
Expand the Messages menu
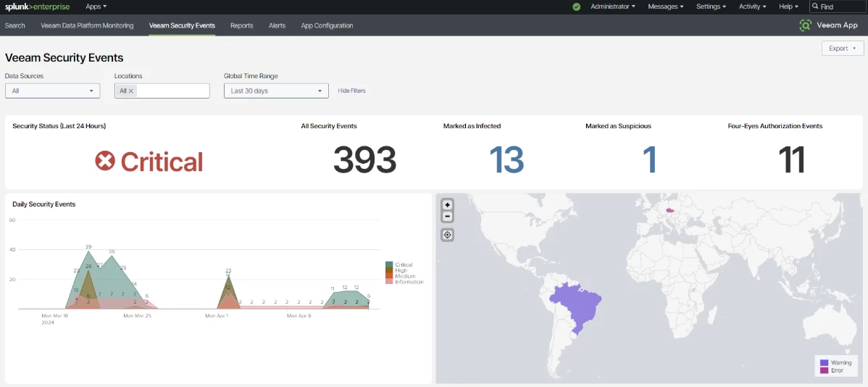pos(665,7)
